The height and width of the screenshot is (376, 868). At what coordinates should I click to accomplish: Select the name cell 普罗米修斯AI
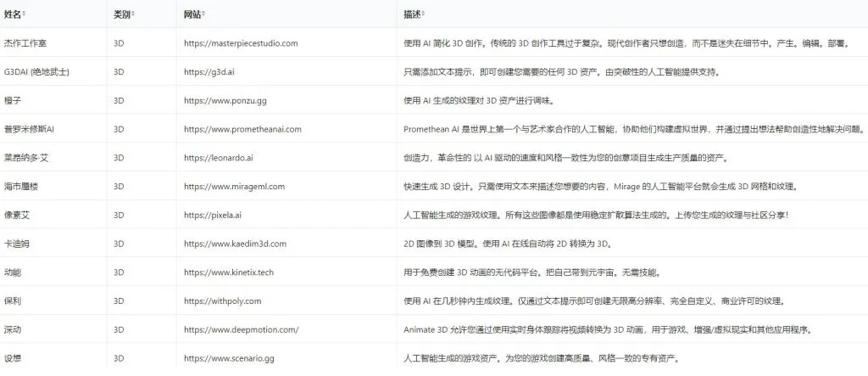click(x=29, y=129)
